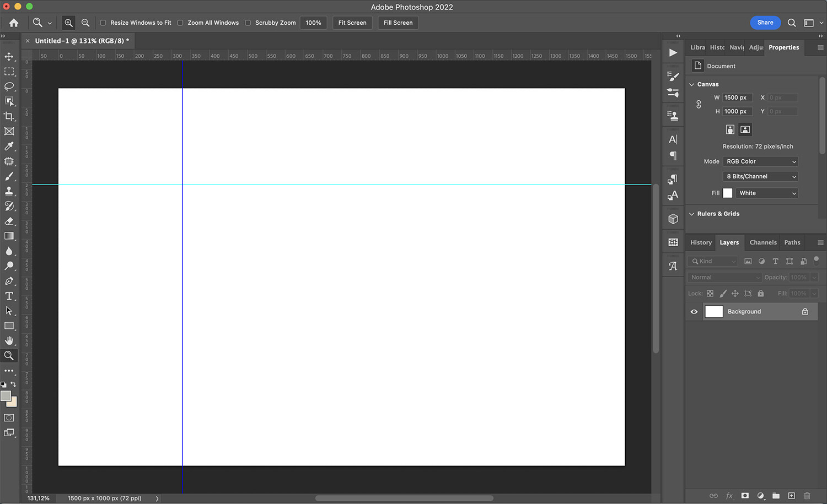Select the Rectangular Marquee tool
The height and width of the screenshot is (504, 827).
pos(9,72)
